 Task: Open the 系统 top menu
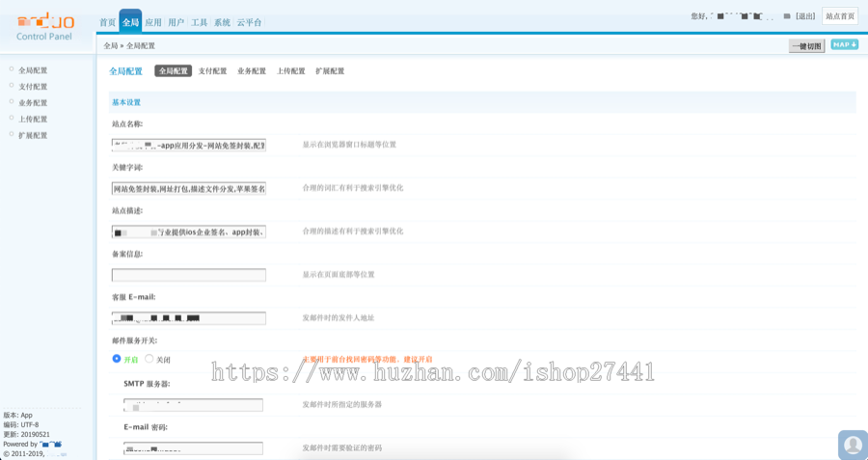[x=222, y=23]
